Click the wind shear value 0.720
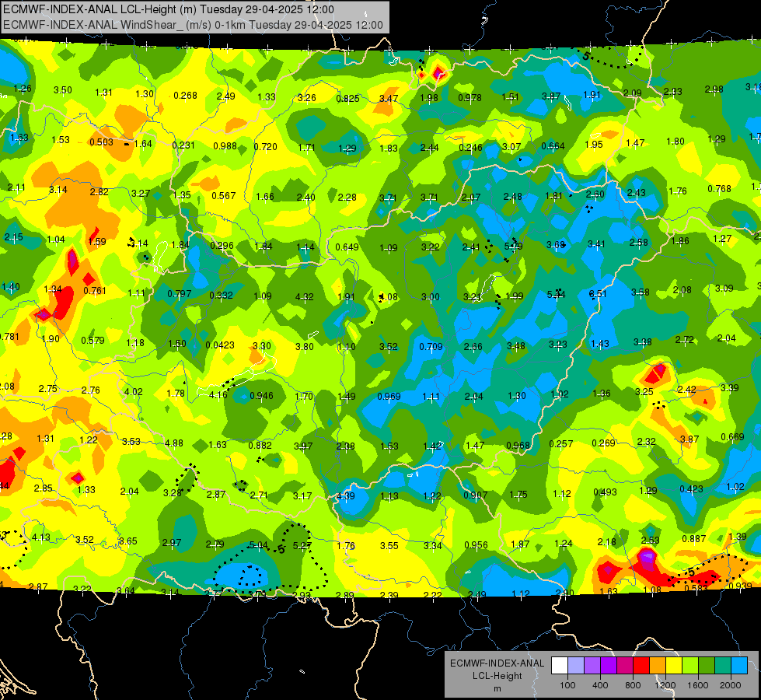The height and width of the screenshot is (700, 761). pyautogui.click(x=266, y=147)
